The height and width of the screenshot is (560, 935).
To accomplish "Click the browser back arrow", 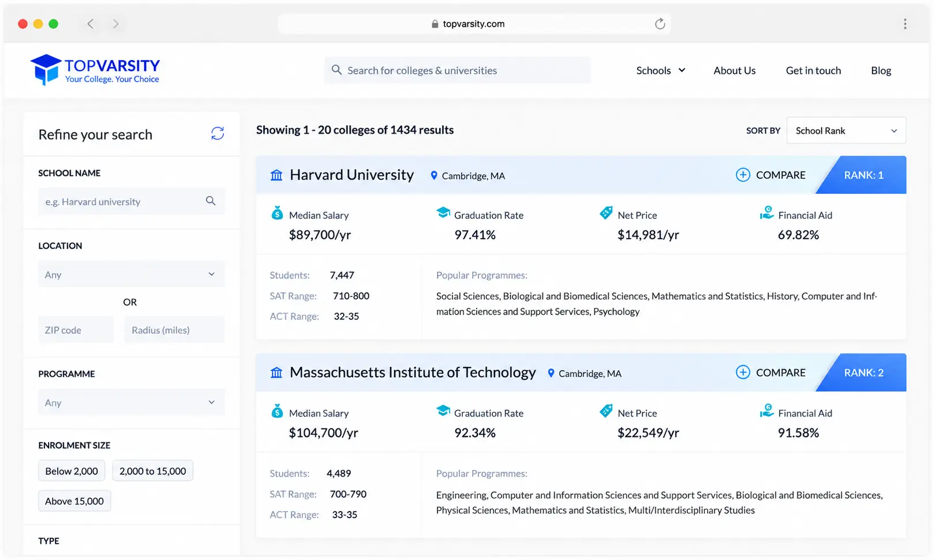I will 90,24.
